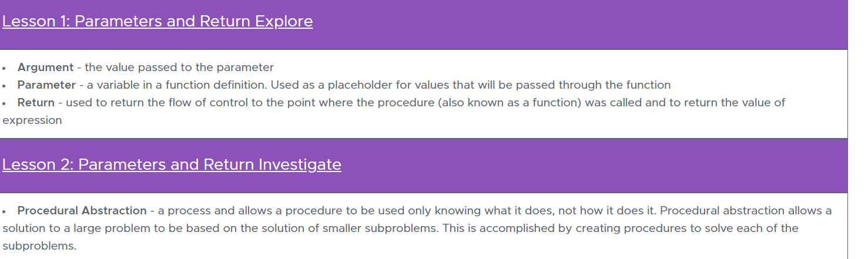Click the bold term Procedural Abstraction
Image resolution: width=868 pixels, height=259 pixels.
pos(82,211)
